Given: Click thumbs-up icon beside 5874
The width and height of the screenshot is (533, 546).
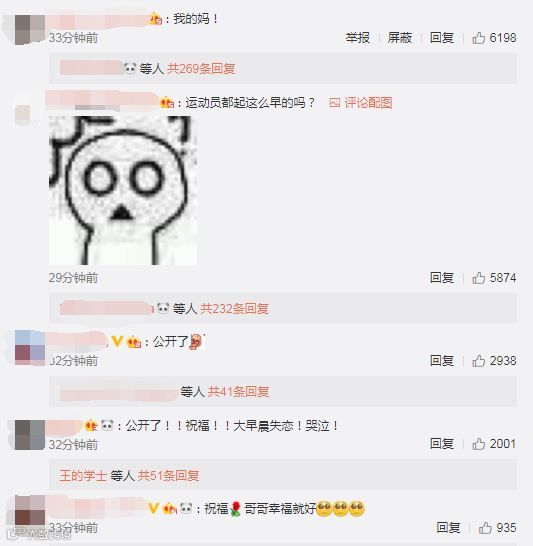Looking at the screenshot, I should 478,278.
